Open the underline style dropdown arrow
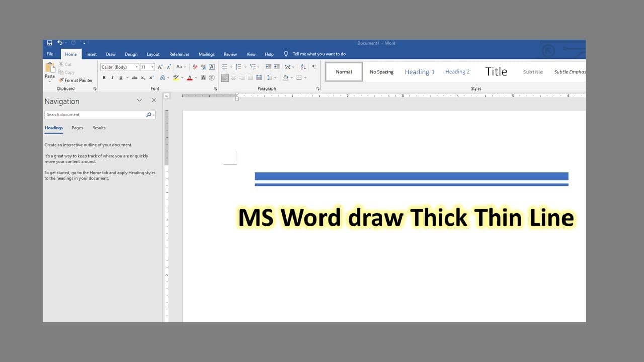This screenshot has height=362, width=644. [x=127, y=78]
